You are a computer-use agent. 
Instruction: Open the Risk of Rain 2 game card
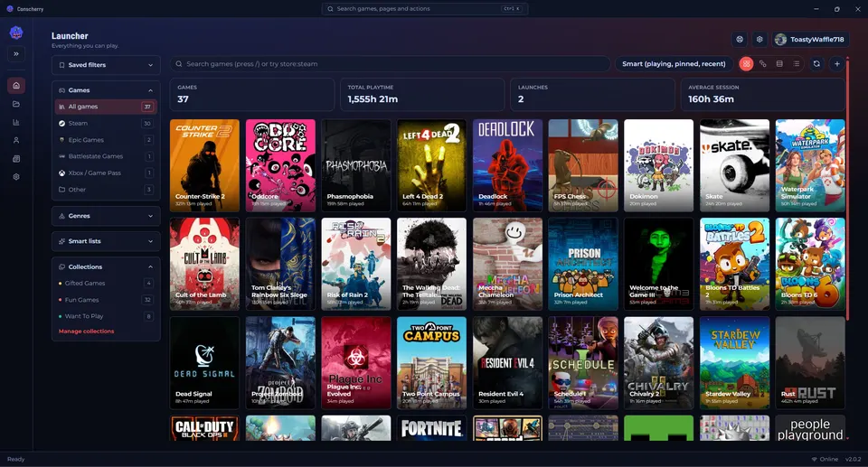point(356,264)
